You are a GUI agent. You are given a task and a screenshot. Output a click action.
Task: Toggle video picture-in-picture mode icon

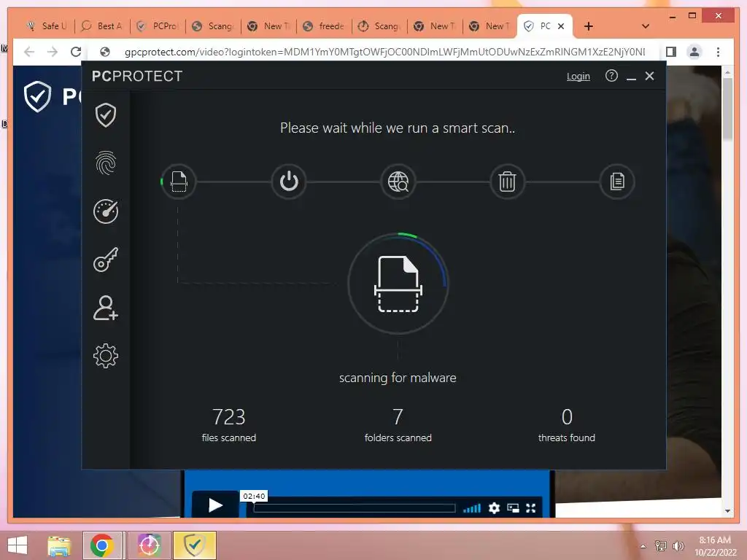click(x=513, y=508)
